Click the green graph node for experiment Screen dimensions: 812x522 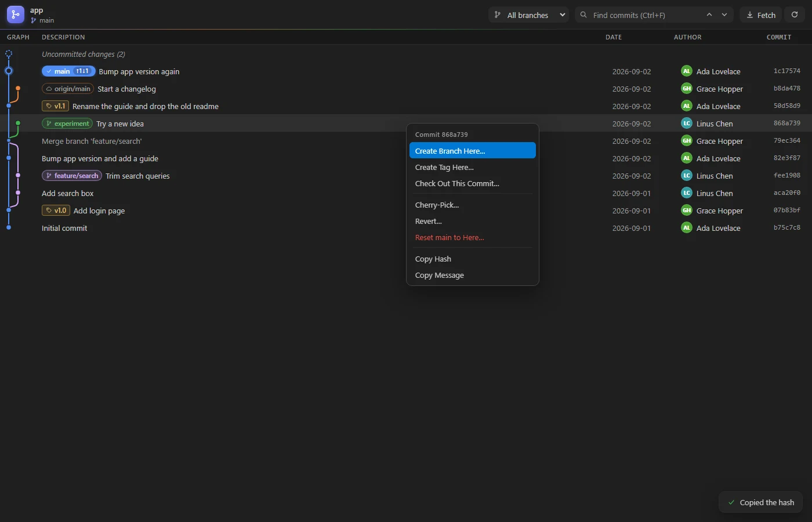point(18,124)
